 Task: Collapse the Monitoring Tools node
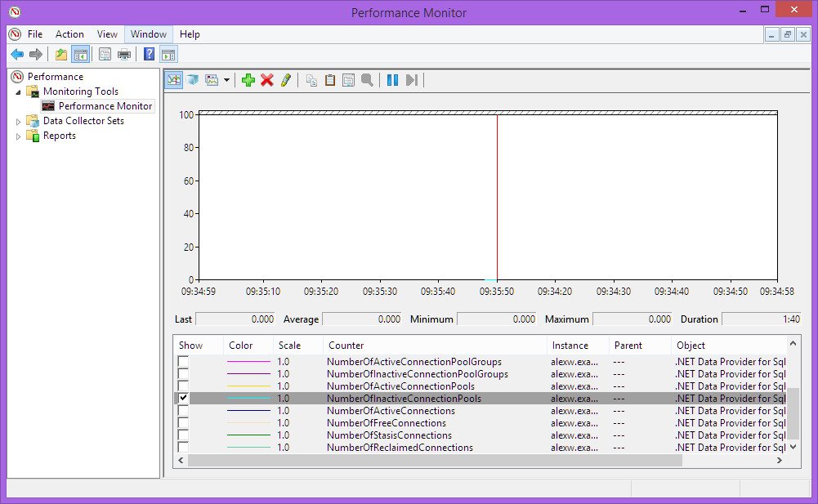(18, 91)
